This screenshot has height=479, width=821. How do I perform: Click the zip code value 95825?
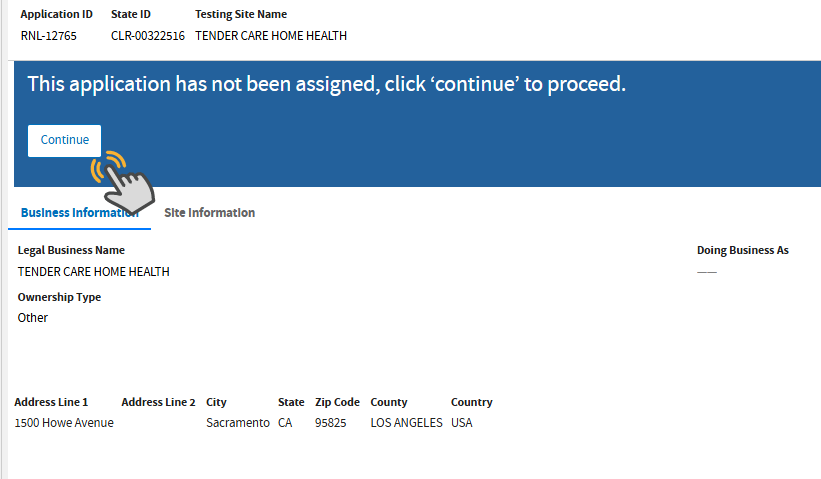pyautogui.click(x=330, y=423)
